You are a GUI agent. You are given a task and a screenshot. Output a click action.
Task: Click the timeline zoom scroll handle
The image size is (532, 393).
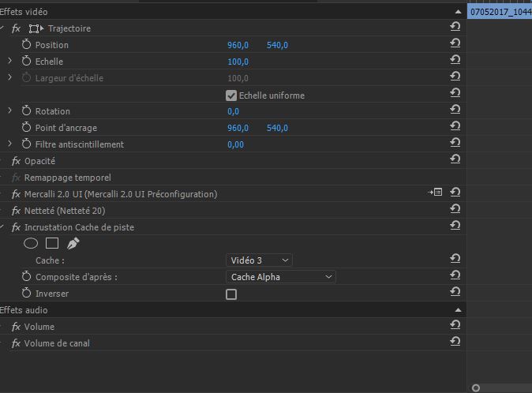[476, 388]
